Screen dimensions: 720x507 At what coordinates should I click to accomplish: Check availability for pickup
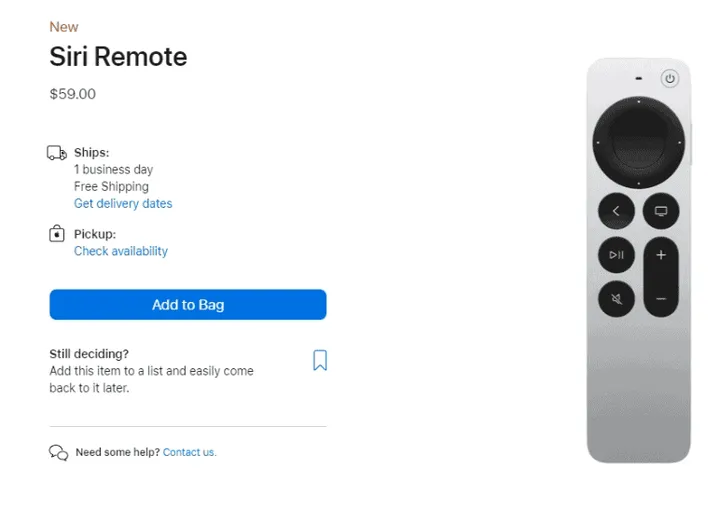tap(121, 251)
